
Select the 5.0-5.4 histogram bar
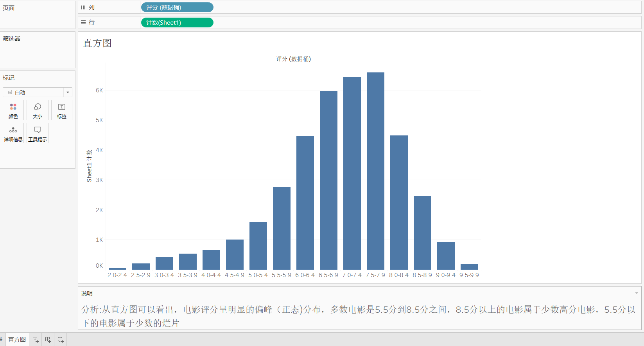pyautogui.click(x=258, y=246)
